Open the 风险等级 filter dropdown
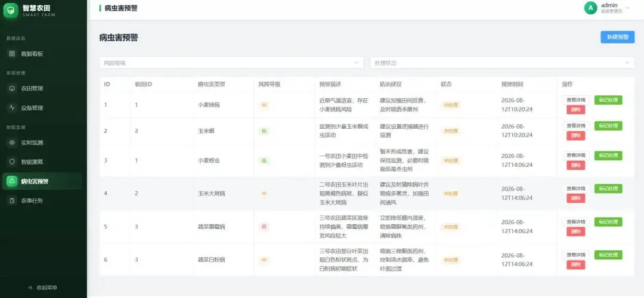 coord(231,63)
